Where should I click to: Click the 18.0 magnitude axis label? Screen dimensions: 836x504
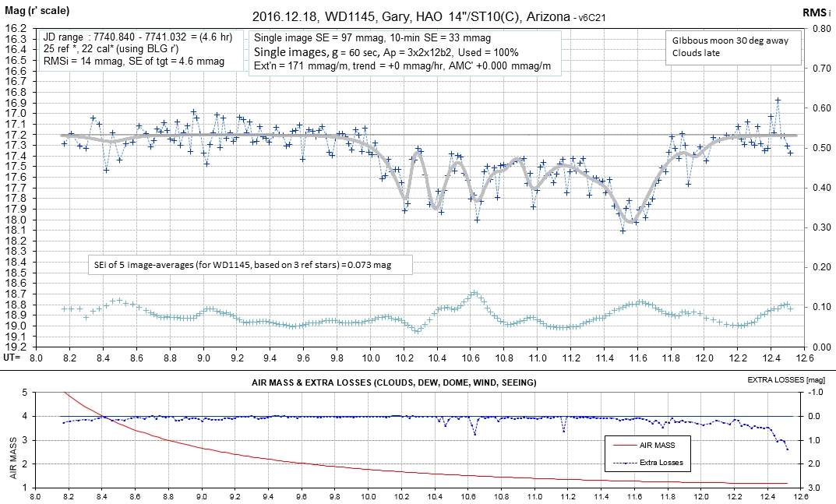(15, 219)
